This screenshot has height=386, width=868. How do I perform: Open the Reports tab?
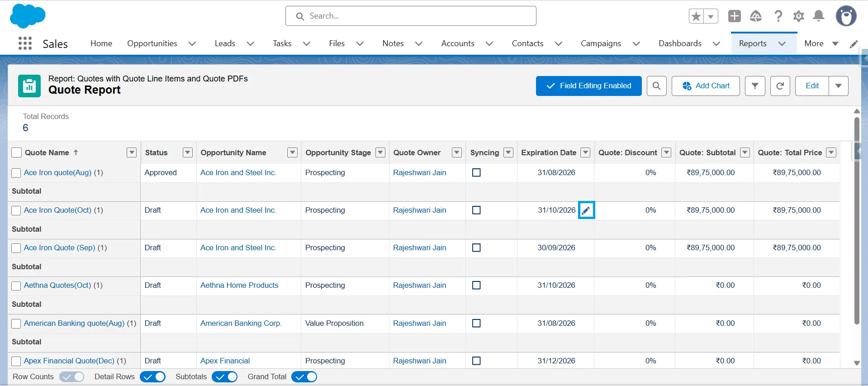[x=753, y=43]
